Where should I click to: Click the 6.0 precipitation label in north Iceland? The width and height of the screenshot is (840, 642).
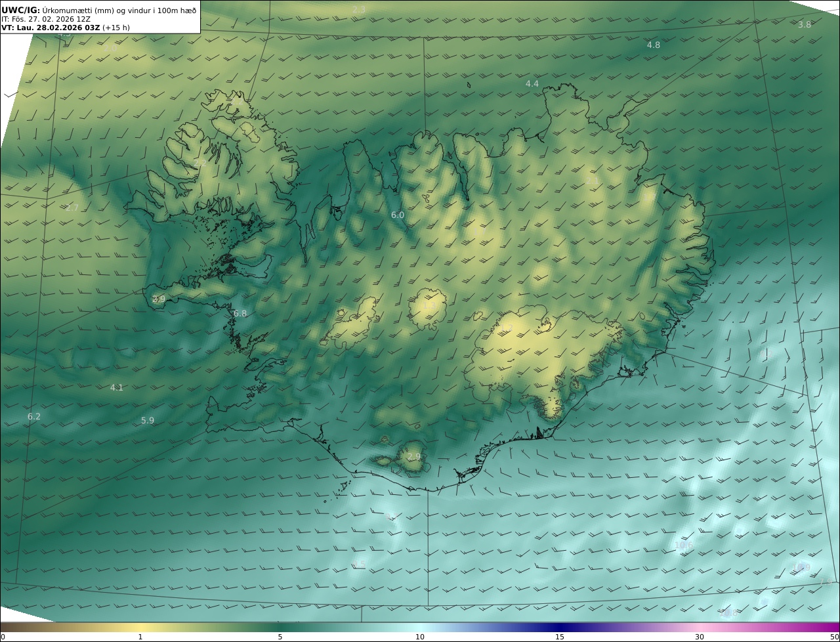point(398,215)
